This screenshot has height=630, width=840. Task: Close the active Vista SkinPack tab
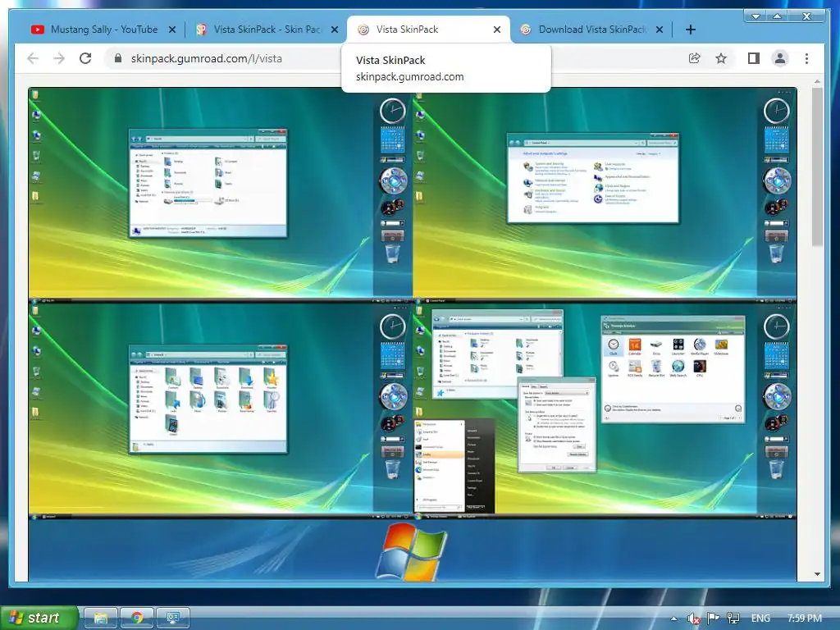click(x=497, y=30)
